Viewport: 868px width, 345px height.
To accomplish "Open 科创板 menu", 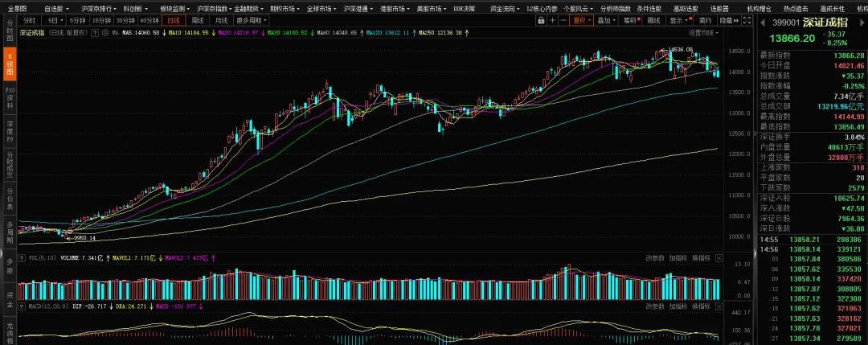I will click(135, 9).
